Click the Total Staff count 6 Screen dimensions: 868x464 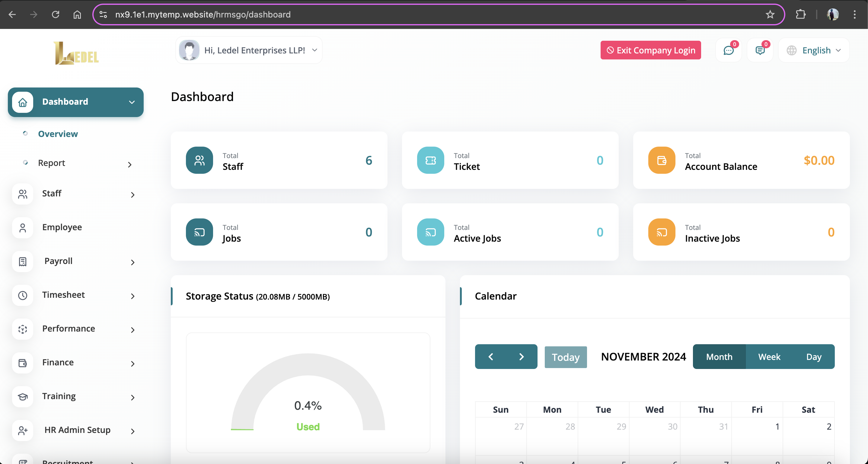coord(369,160)
